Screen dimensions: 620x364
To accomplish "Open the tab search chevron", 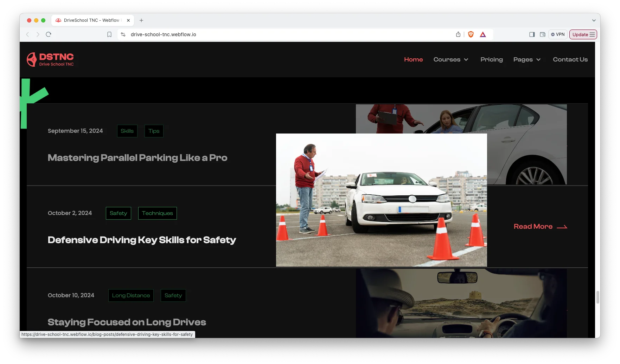I will coord(594,20).
